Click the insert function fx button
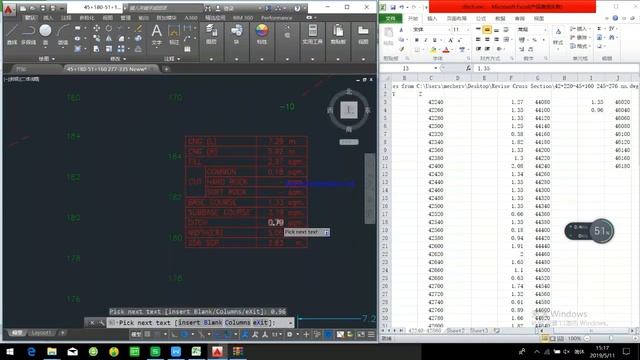 coord(468,68)
